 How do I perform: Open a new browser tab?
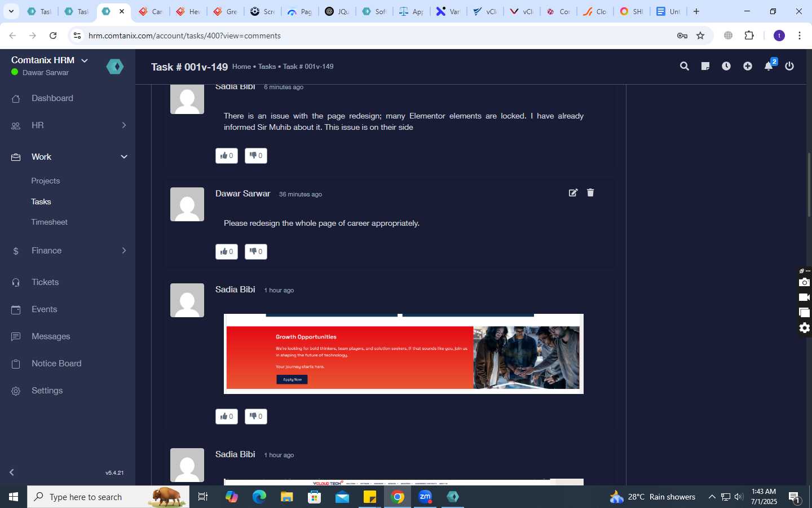tap(696, 11)
